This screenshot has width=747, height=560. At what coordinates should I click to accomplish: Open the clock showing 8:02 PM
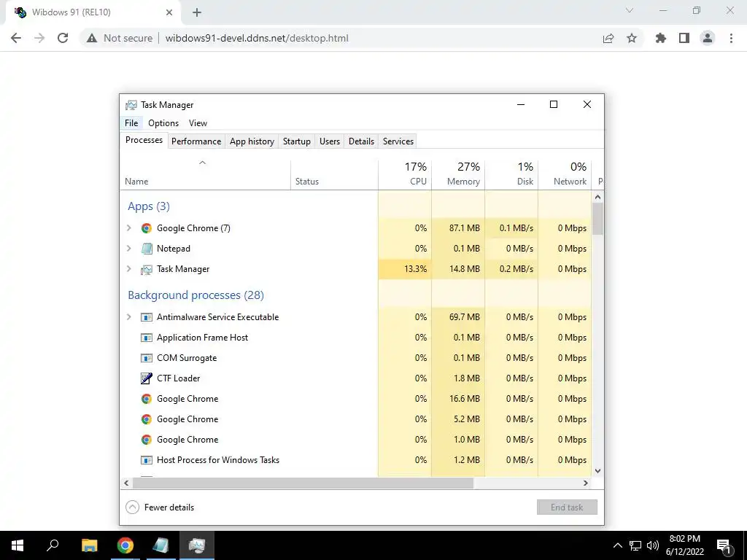[x=684, y=545]
